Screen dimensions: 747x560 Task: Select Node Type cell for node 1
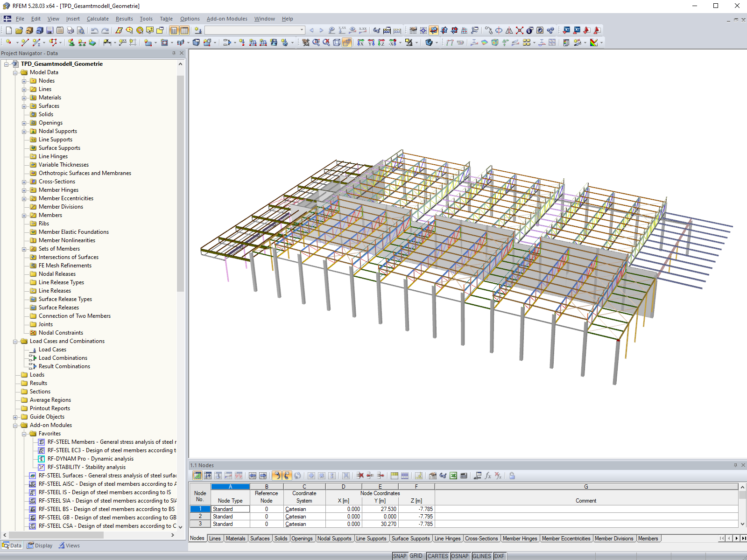pos(230,509)
